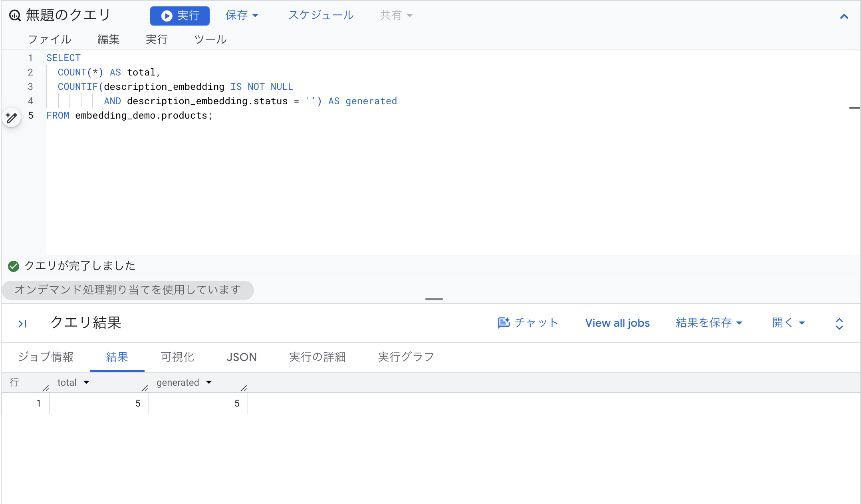Click the horizontal pane resize handle
This screenshot has width=861, height=504.
point(434,299)
